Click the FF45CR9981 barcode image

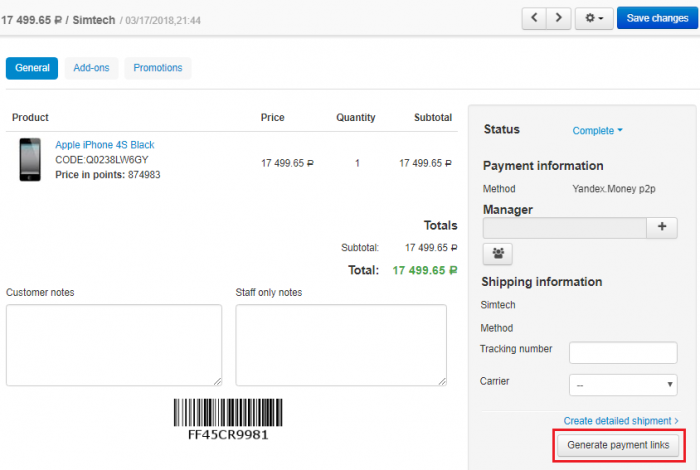point(228,419)
